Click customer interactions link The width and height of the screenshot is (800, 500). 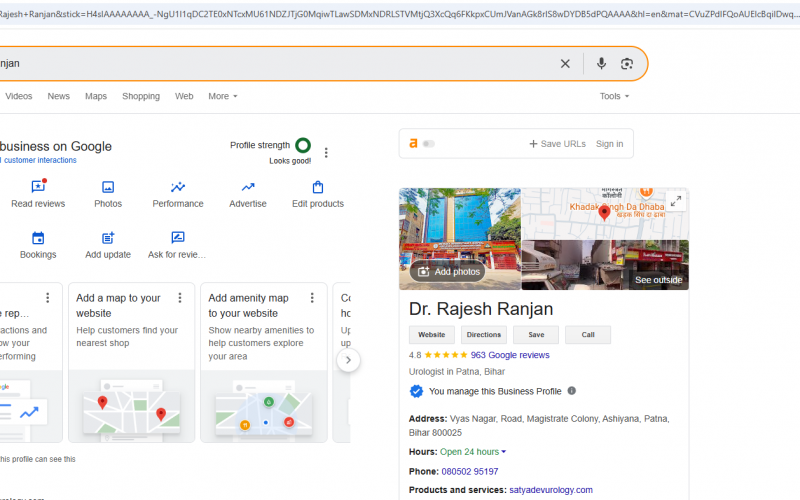(x=40, y=160)
